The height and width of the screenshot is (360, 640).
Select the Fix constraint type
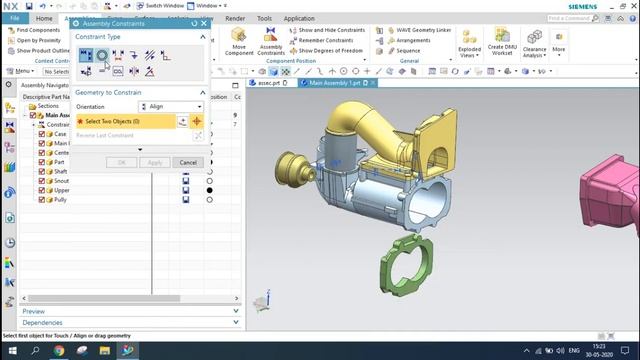(134, 55)
